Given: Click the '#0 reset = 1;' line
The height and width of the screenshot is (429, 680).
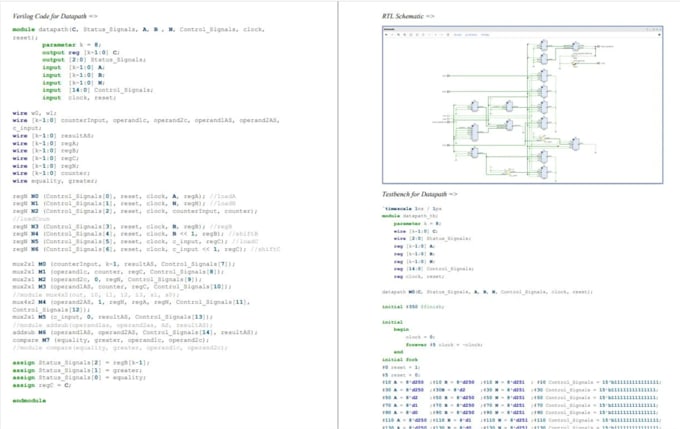Looking at the screenshot, I should pos(400,367).
